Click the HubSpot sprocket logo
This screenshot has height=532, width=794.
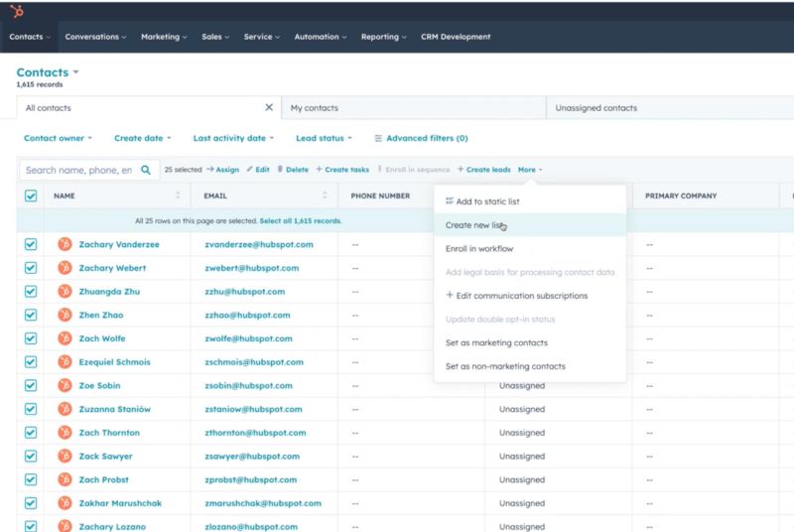(x=17, y=11)
